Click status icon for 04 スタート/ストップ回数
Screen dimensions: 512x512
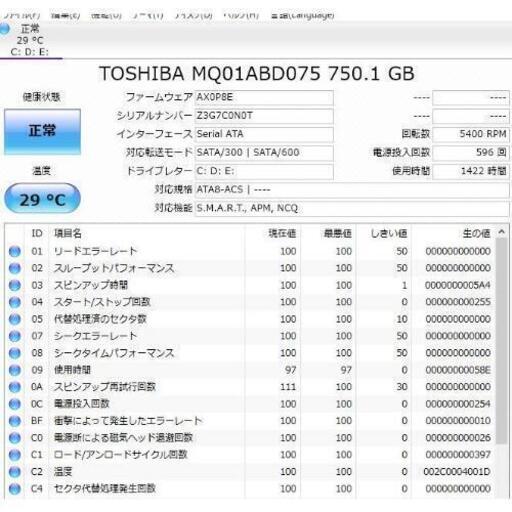(15, 302)
